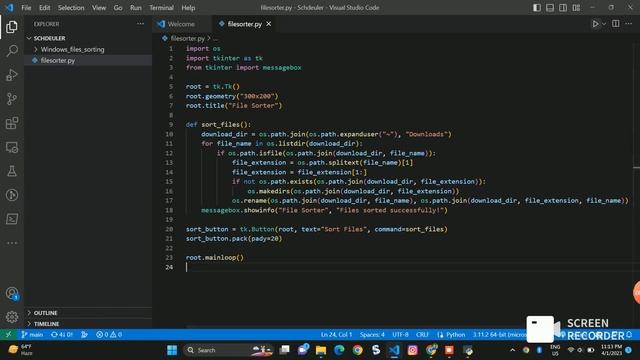The width and height of the screenshot is (640, 360).
Task: Open the Extensions view
Action: click(x=12, y=123)
